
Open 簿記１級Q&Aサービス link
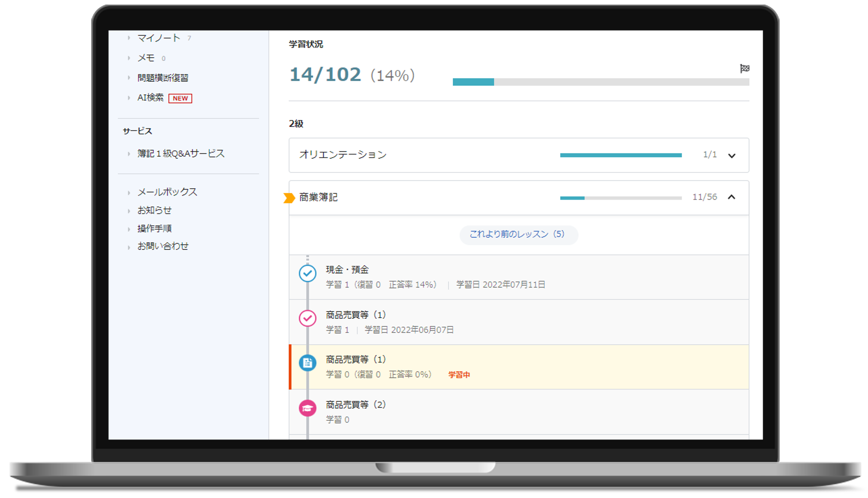tap(181, 154)
